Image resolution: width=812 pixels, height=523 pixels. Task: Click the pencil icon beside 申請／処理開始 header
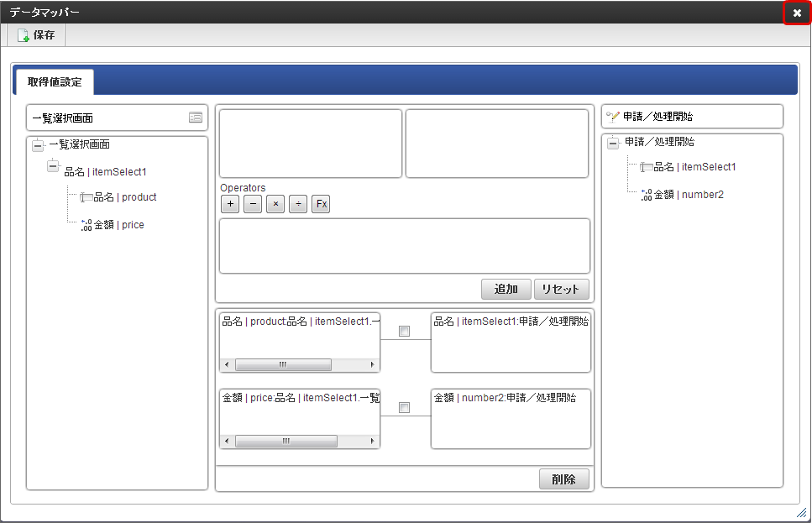613,117
